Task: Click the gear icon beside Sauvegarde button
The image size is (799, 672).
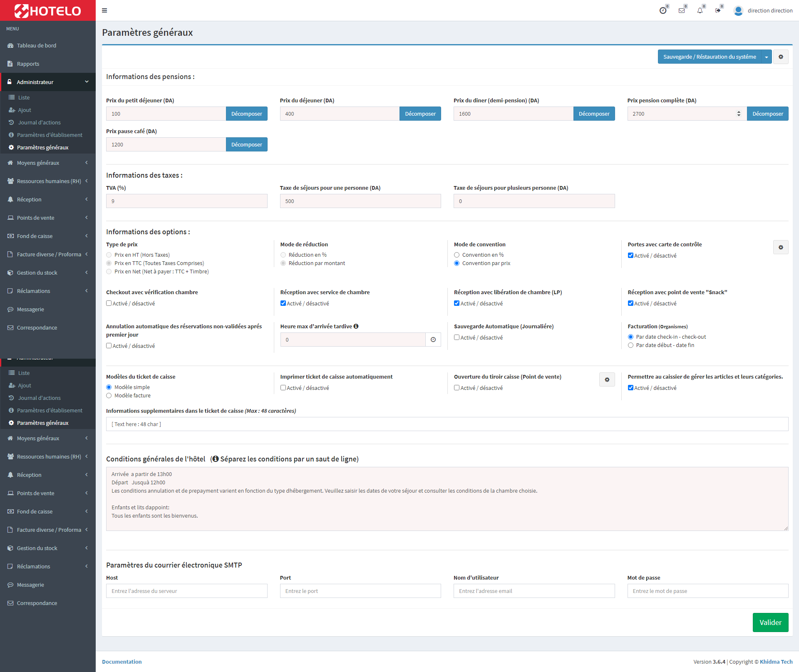Action: [x=781, y=57]
